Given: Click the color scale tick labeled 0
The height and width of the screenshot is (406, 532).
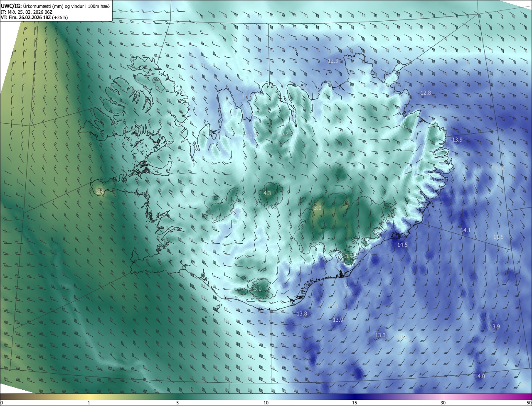Looking at the screenshot, I should [2, 403].
